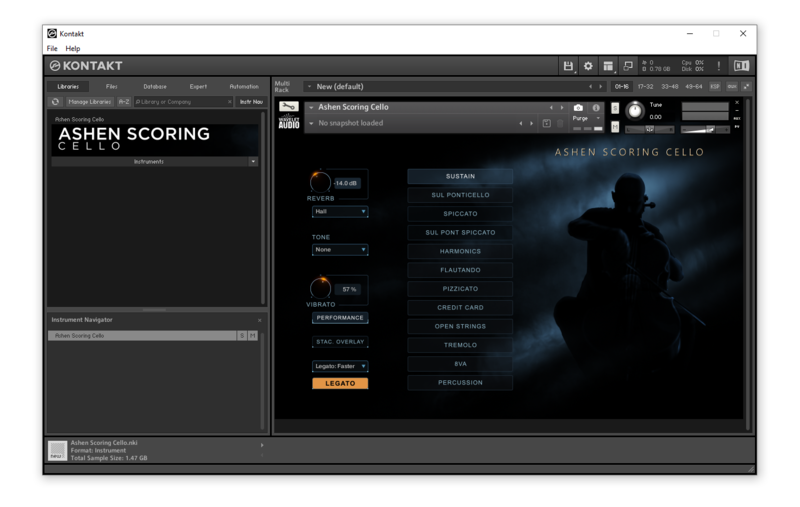Select the SUL PONTICELLO articulation
The height and width of the screenshot is (507, 800).
tap(460, 195)
